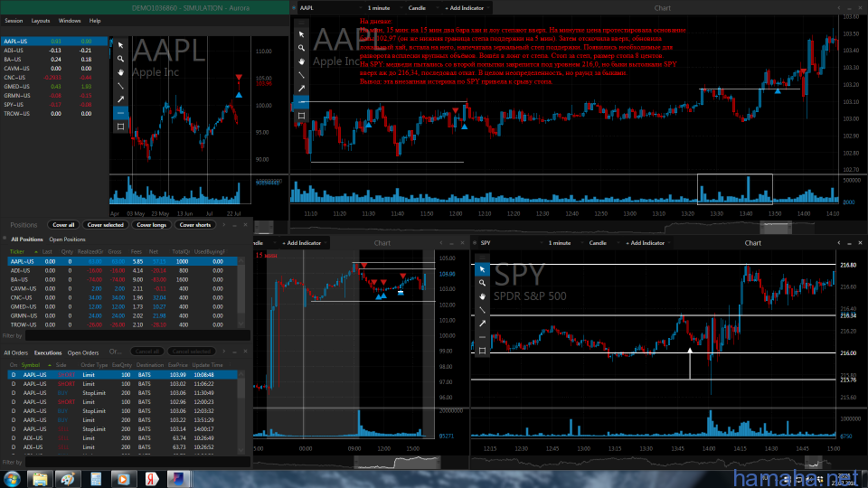This screenshot has height=488, width=868.
Task: Switch to the All Positions tab
Action: click(26, 239)
